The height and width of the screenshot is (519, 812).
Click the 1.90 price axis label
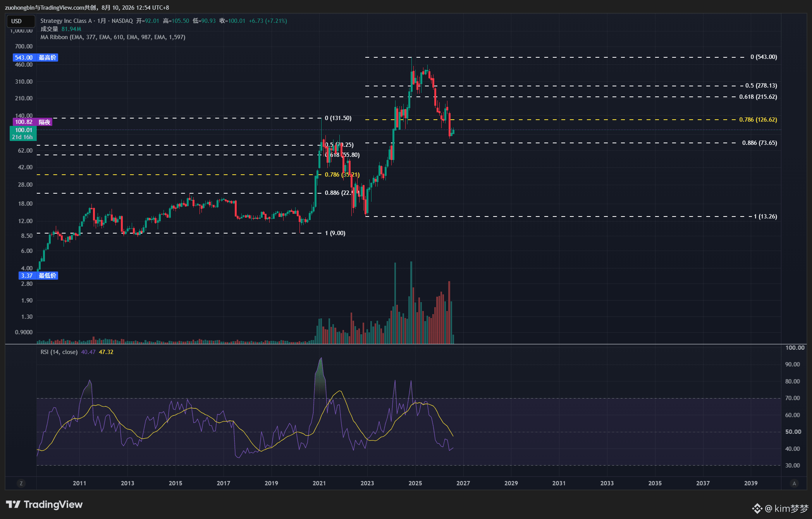click(x=27, y=301)
